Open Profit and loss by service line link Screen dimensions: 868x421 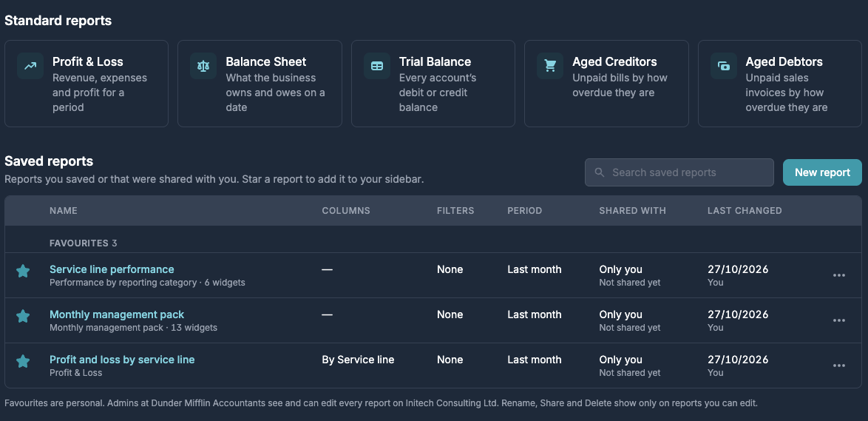(122, 360)
